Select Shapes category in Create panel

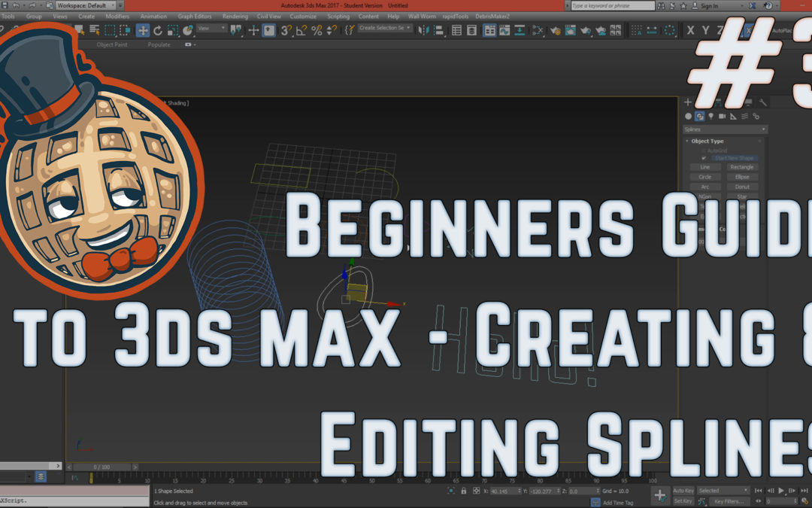[700, 116]
